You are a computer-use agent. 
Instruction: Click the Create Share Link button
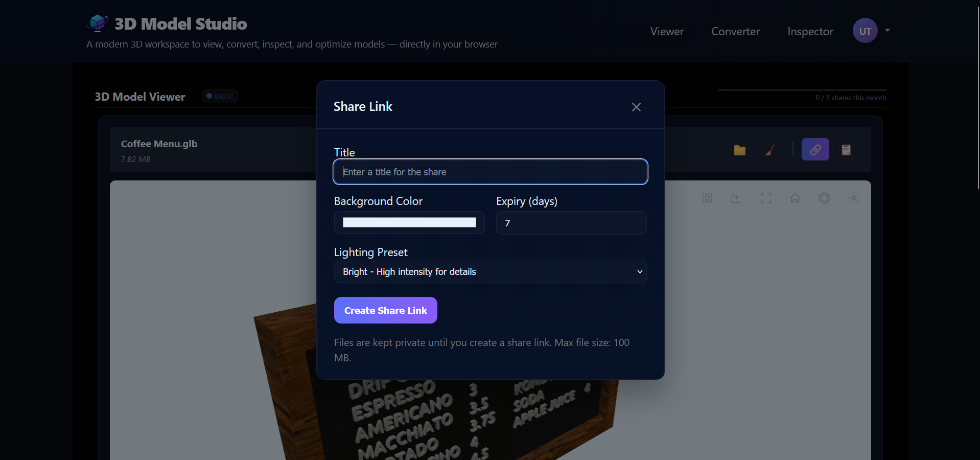click(385, 310)
